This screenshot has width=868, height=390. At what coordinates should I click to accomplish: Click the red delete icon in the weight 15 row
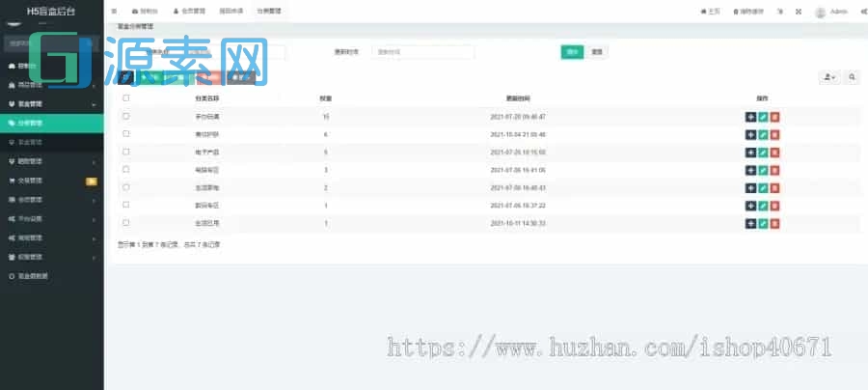coord(775,117)
